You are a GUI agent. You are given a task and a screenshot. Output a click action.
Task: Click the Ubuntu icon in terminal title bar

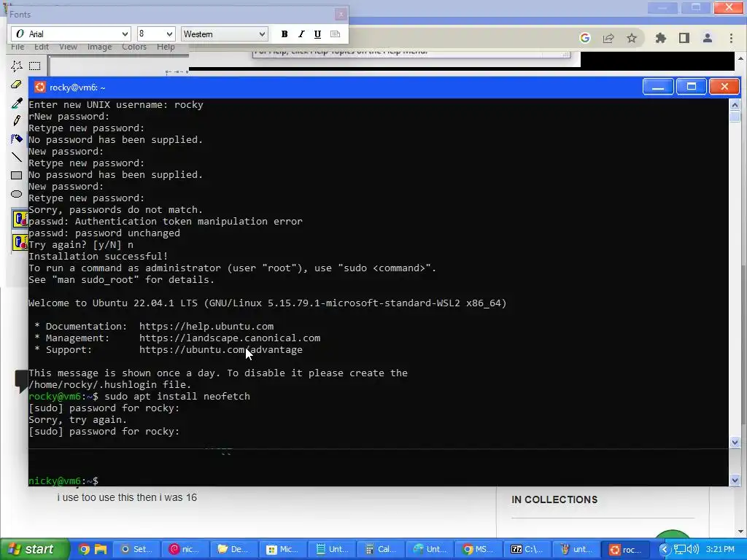pyautogui.click(x=40, y=87)
